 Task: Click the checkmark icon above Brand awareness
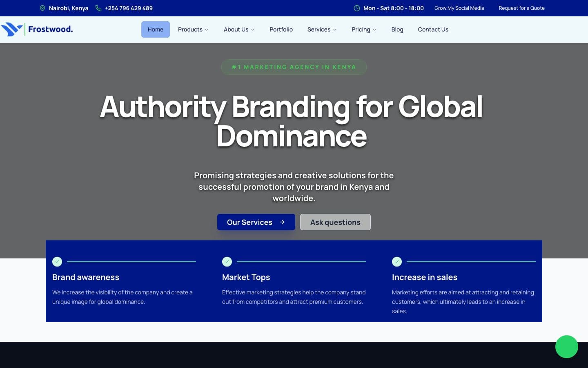pos(57,261)
